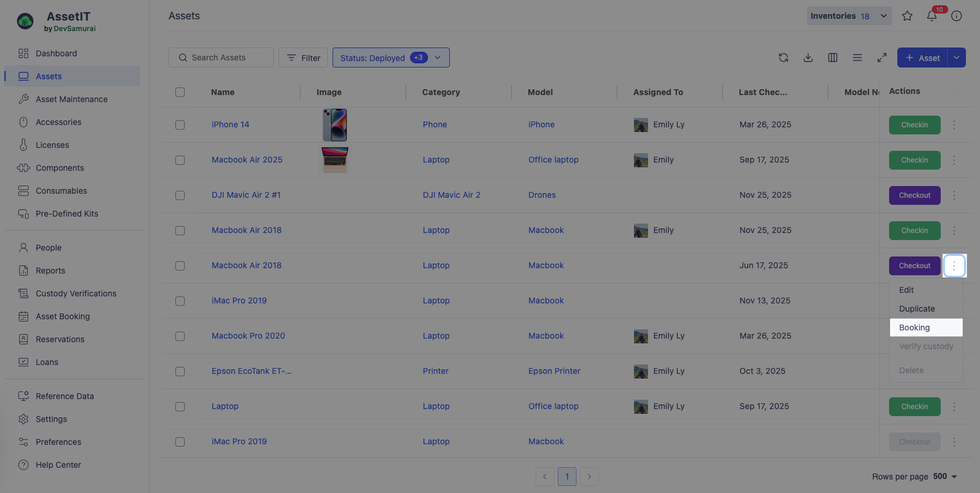Viewport: 980px width, 493px height.
Task: Click the star favorites icon
Action: pos(907,16)
